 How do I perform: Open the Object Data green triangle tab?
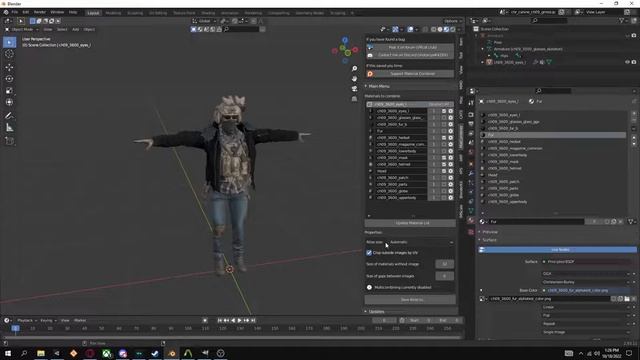471,211
